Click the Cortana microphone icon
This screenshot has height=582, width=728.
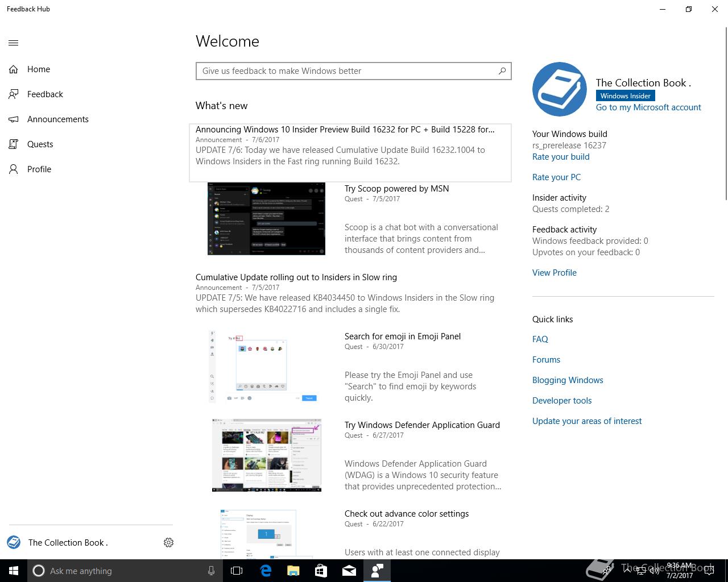click(x=211, y=571)
